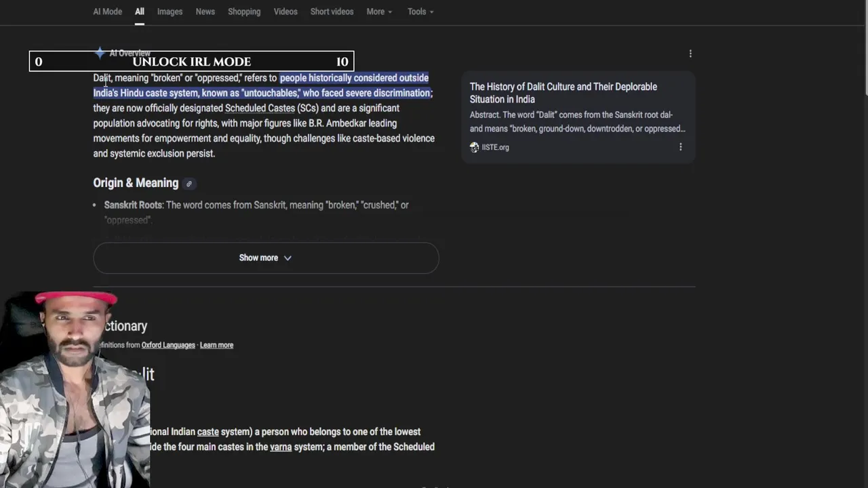Image resolution: width=868 pixels, height=488 pixels.
Task: Click the IISTE.org favicon on the source card
Action: tap(474, 147)
